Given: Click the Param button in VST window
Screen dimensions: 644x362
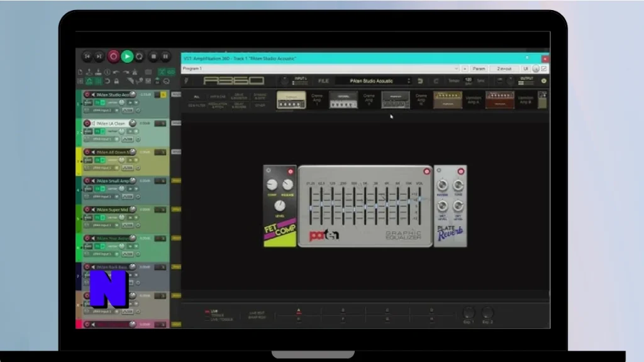Looking at the screenshot, I should pyautogui.click(x=479, y=69).
